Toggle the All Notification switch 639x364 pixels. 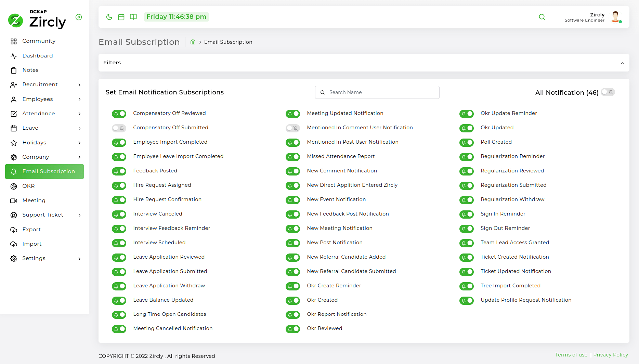click(x=608, y=92)
